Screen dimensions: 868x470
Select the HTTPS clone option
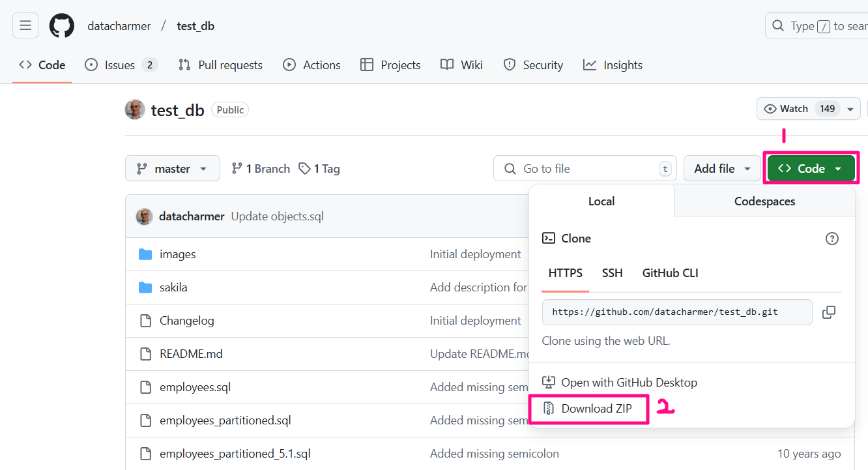pos(566,273)
